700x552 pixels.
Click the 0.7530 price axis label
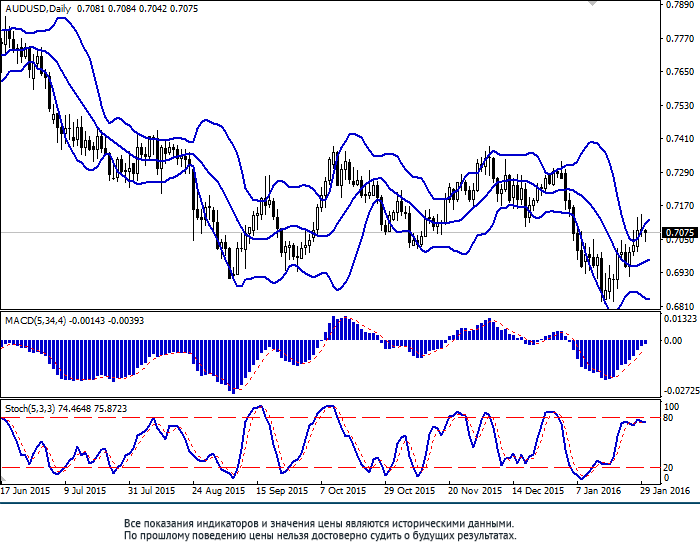[680, 106]
